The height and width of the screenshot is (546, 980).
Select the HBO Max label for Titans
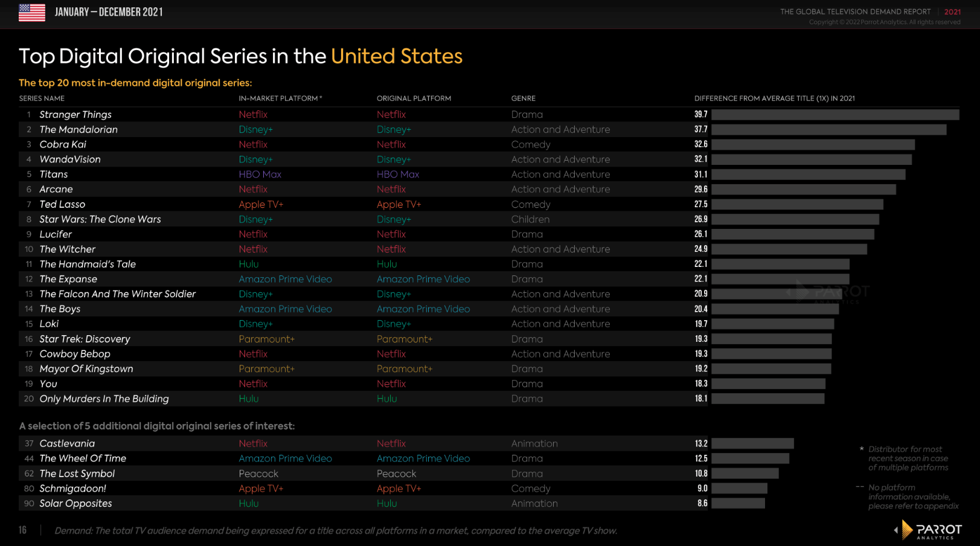click(x=260, y=174)
